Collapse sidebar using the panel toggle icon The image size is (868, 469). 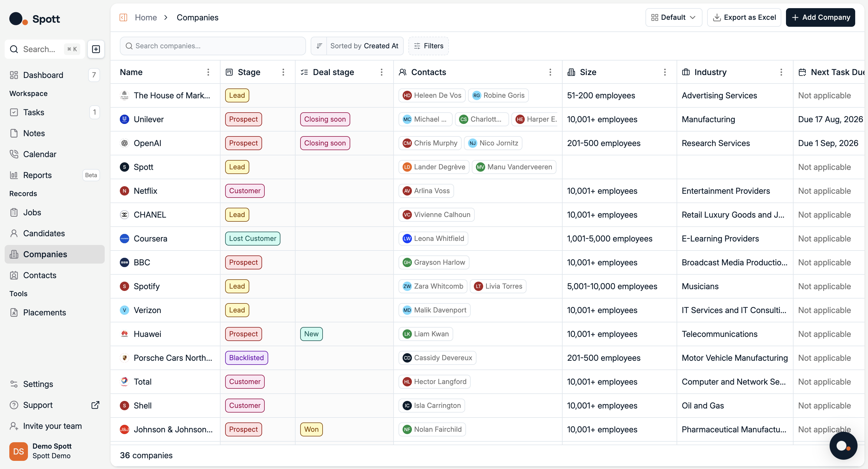(x=123, y=17)
